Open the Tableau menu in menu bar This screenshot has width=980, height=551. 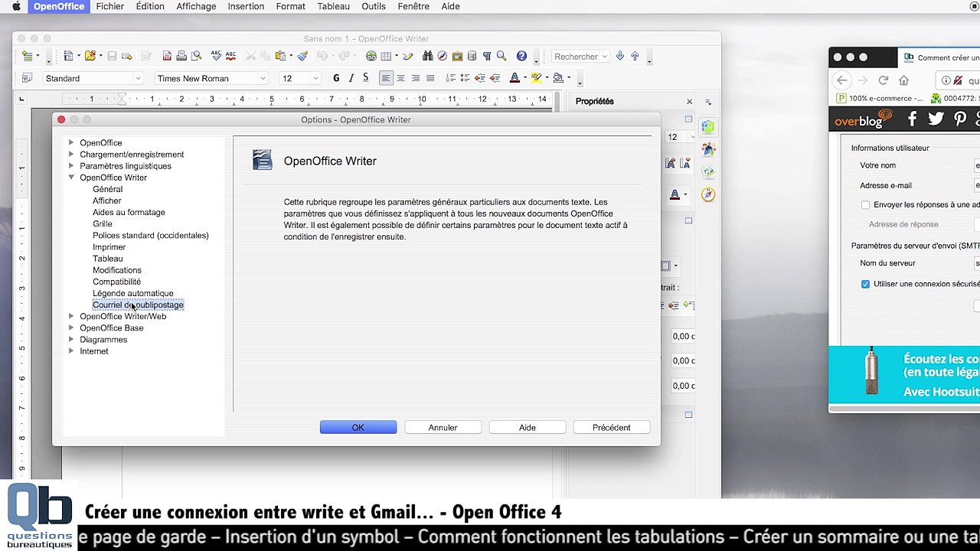pos(333,6)
